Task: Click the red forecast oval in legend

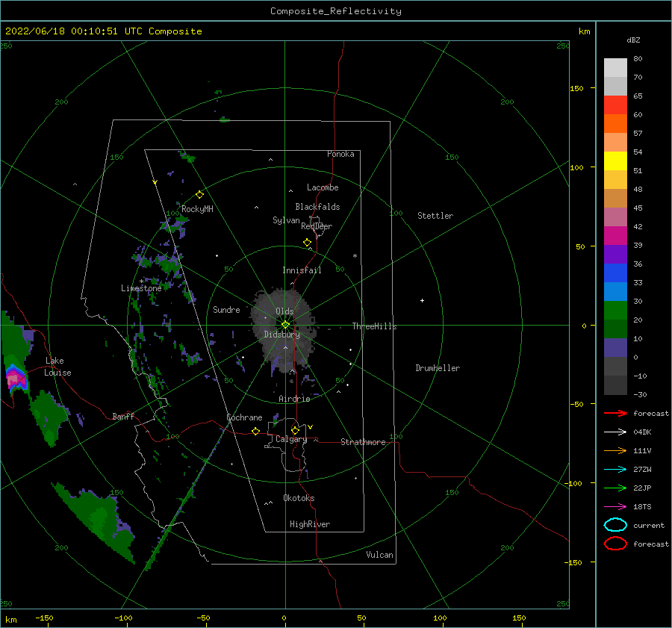Action: 615,544
